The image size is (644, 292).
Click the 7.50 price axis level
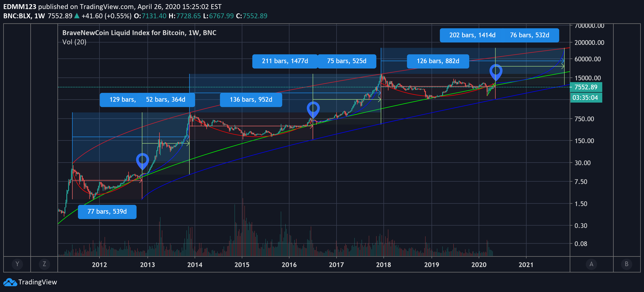click(x=581, y=182)
